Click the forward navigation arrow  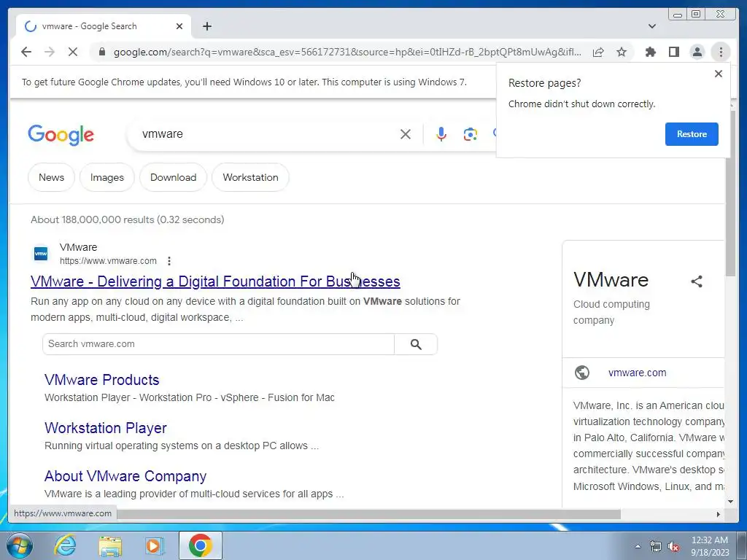(50, 52)
